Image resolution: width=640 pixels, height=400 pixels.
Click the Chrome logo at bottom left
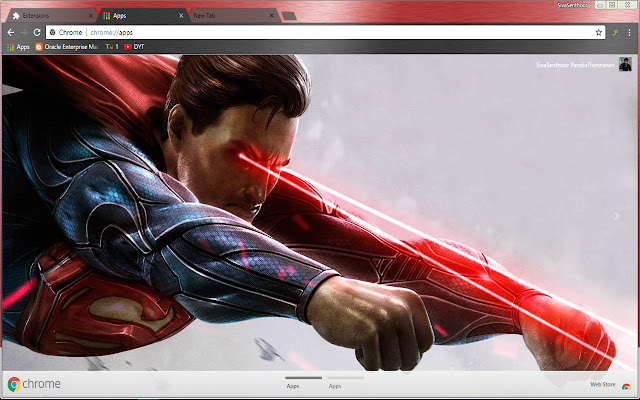pos(34,384)
